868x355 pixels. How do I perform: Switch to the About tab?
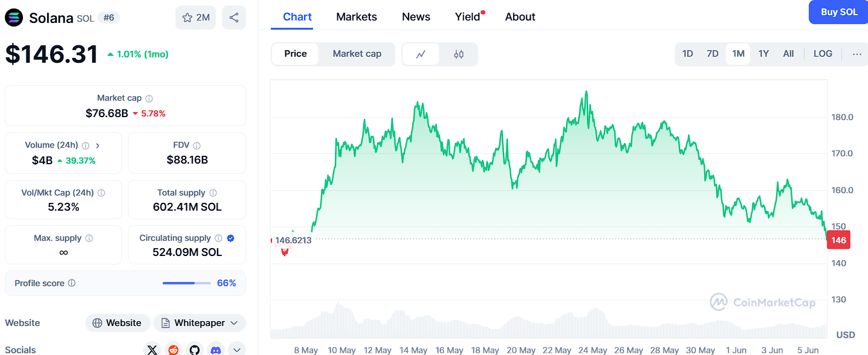pos(520,17)
